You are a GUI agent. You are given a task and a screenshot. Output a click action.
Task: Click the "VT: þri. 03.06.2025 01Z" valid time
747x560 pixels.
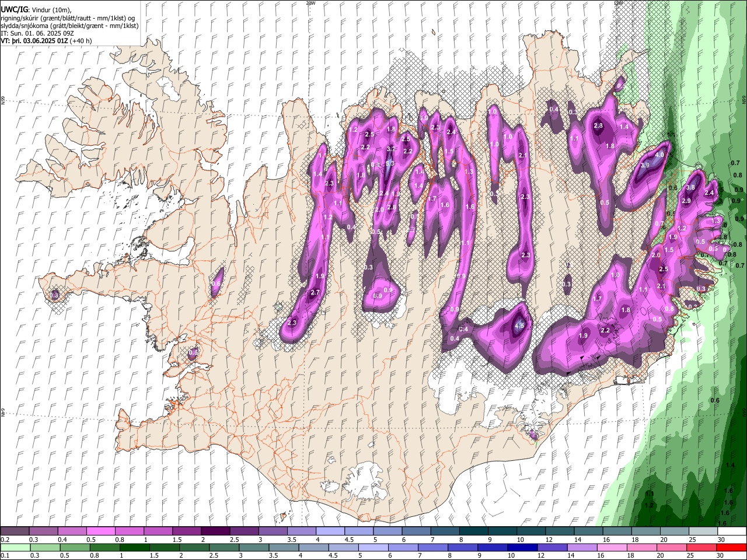[34, 41]
